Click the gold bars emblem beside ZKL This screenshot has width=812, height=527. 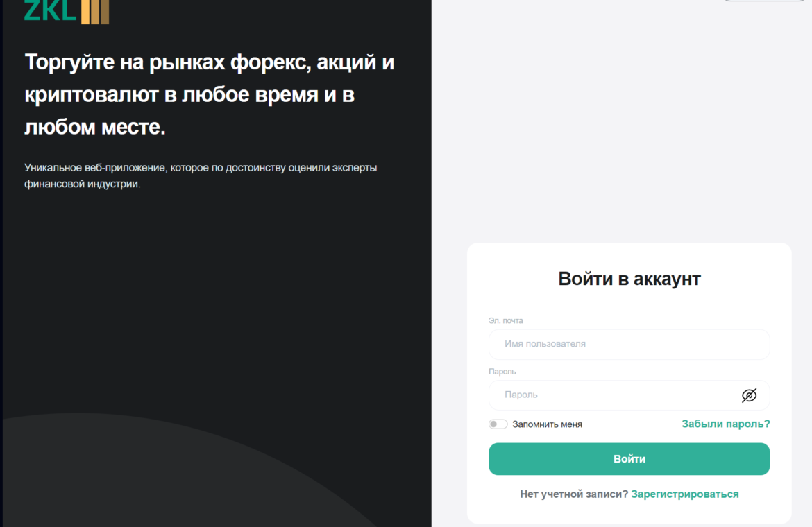[95, 12]
